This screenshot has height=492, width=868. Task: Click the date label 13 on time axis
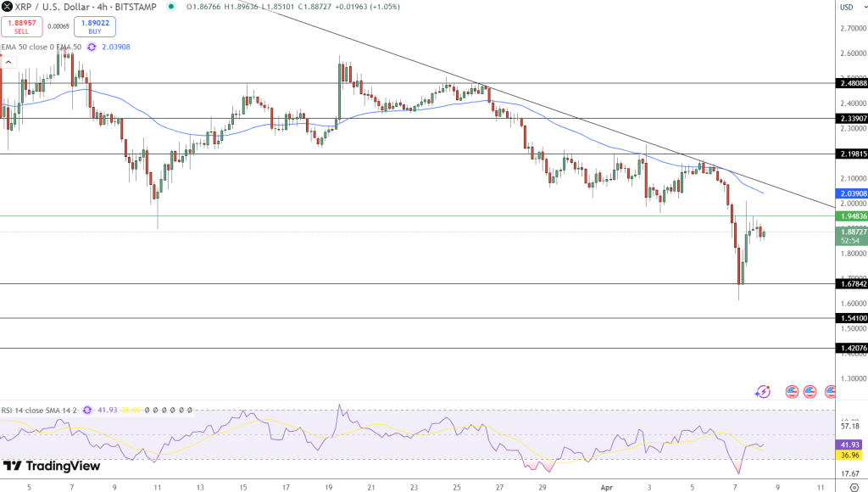[200, 488]
